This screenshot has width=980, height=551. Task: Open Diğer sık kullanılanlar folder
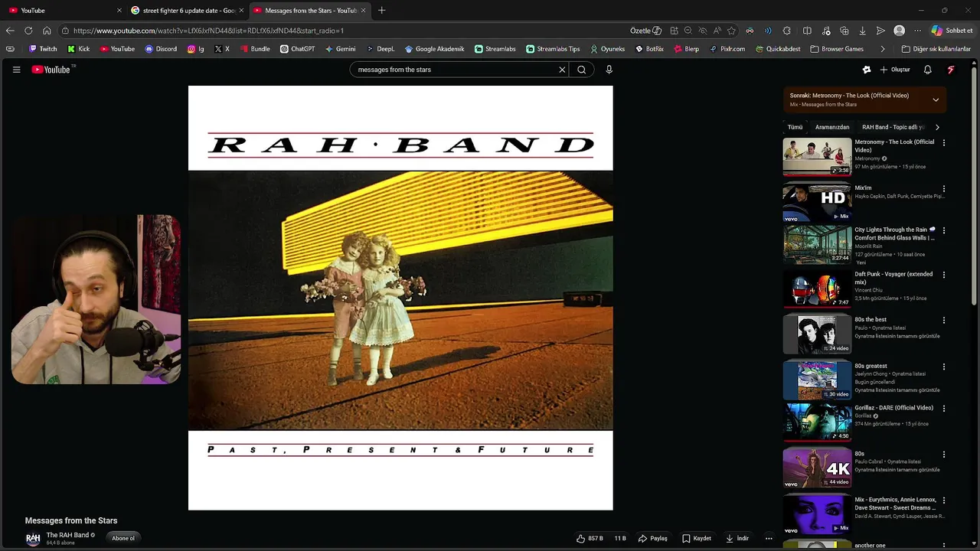[x=936, y=49]
